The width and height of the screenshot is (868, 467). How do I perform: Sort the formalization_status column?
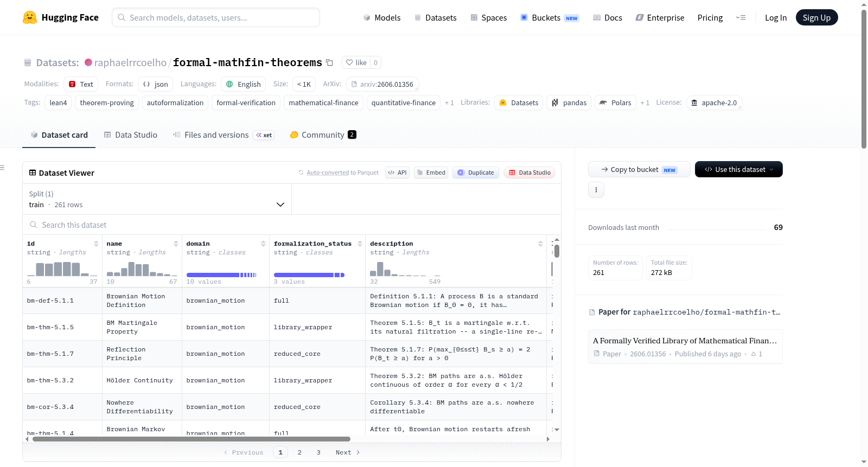tap(360, 244)
